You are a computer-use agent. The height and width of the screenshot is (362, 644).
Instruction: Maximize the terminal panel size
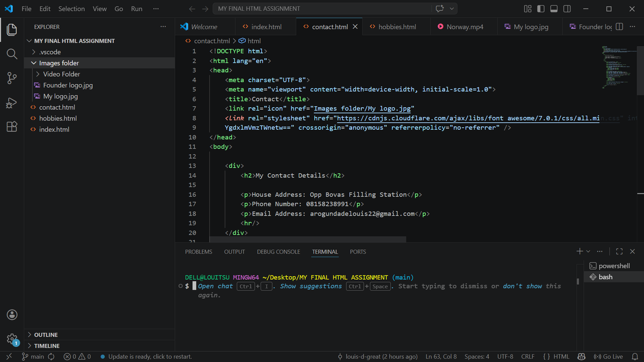[619, 252]
